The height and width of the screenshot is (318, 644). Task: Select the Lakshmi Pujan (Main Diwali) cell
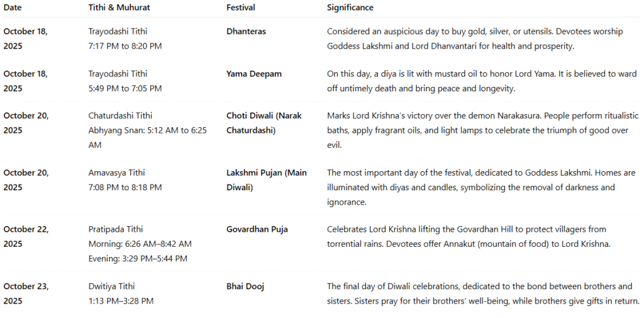tap(267, 179)
